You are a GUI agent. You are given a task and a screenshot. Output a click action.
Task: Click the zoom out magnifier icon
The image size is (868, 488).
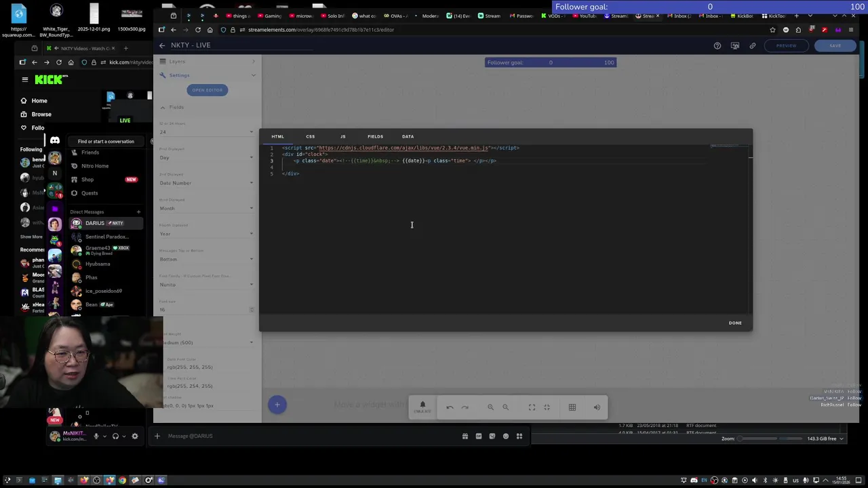[505, 407]
